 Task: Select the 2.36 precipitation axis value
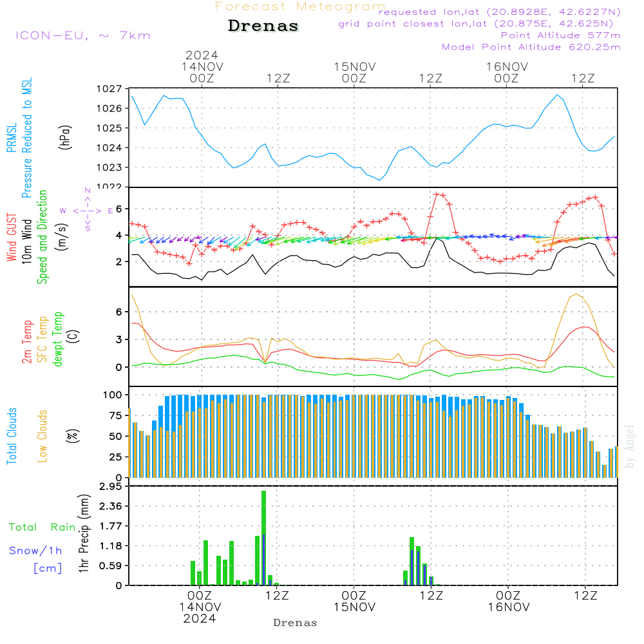point(111,506)
